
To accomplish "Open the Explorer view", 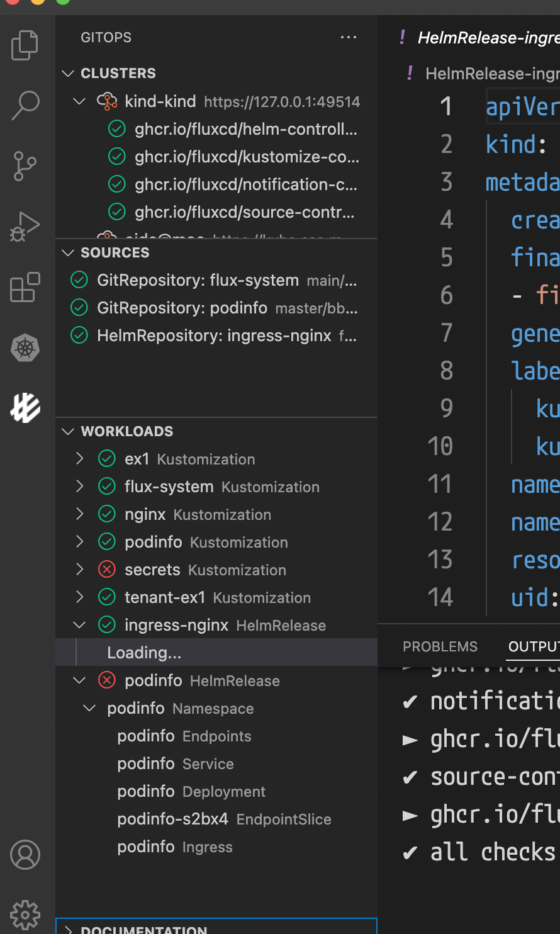I will click(24, 45).
